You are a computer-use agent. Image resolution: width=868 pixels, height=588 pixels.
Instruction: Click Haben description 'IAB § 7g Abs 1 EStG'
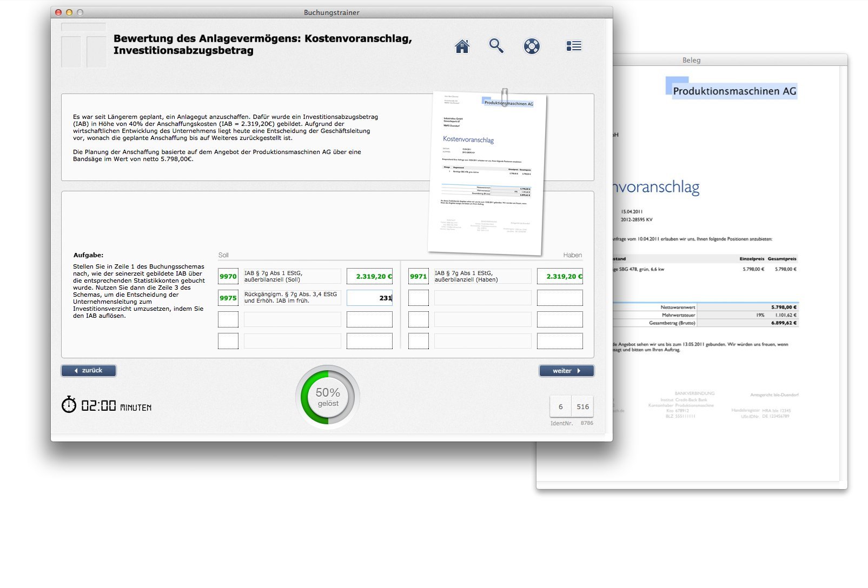[x=482, y=276]
